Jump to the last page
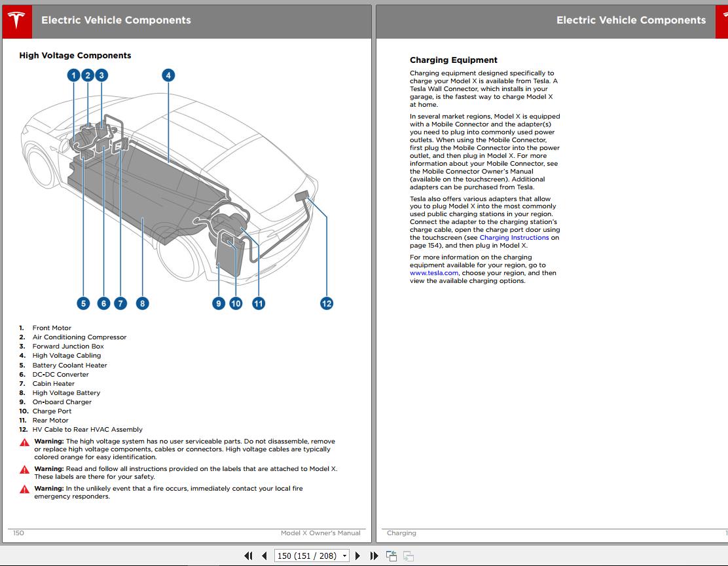 pos(374,556)
